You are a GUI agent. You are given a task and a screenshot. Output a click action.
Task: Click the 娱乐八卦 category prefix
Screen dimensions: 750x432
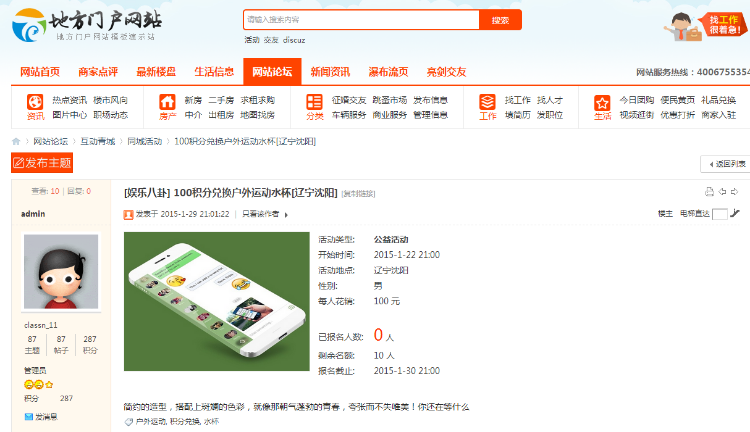point(147,193)
